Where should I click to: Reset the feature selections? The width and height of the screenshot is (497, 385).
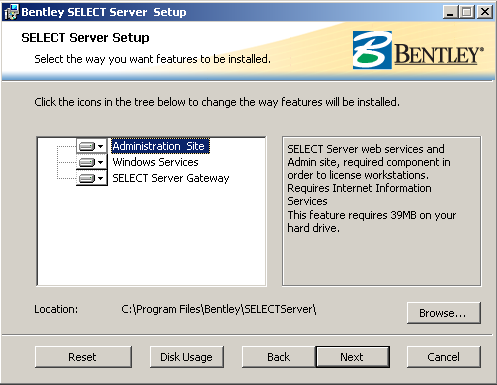[x=83, y=357]
